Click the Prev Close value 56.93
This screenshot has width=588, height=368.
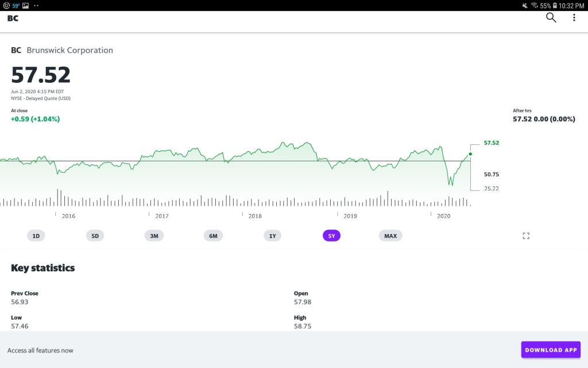pos(20,302)
